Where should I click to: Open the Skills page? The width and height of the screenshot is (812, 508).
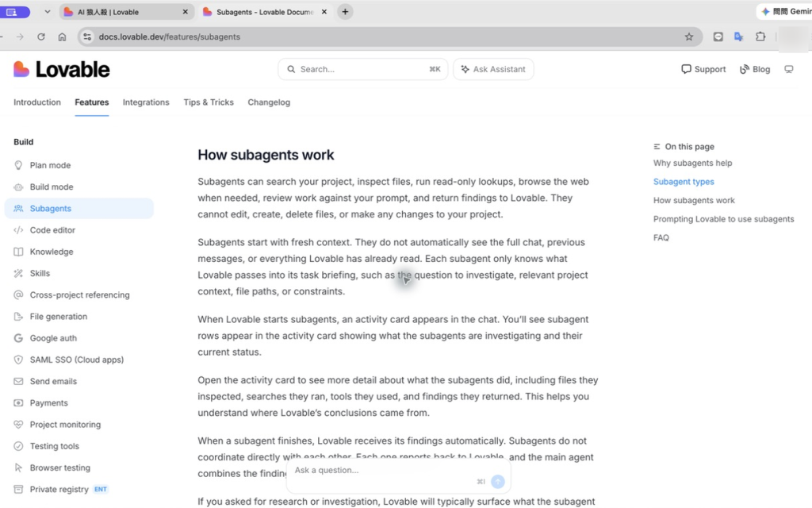pyautogui.click(x=40, y=273)
